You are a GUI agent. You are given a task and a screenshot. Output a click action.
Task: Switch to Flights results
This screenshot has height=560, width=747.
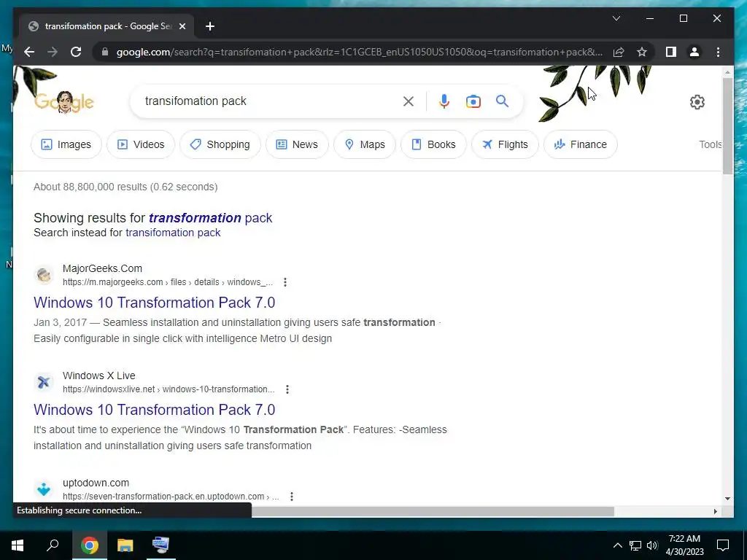(505, 144)
